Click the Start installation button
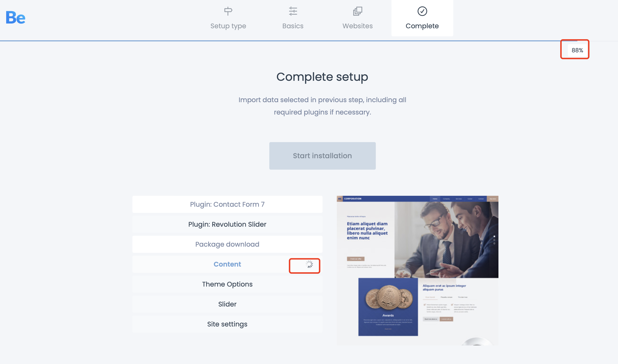618x364 pixels. (x=323, y=156)
